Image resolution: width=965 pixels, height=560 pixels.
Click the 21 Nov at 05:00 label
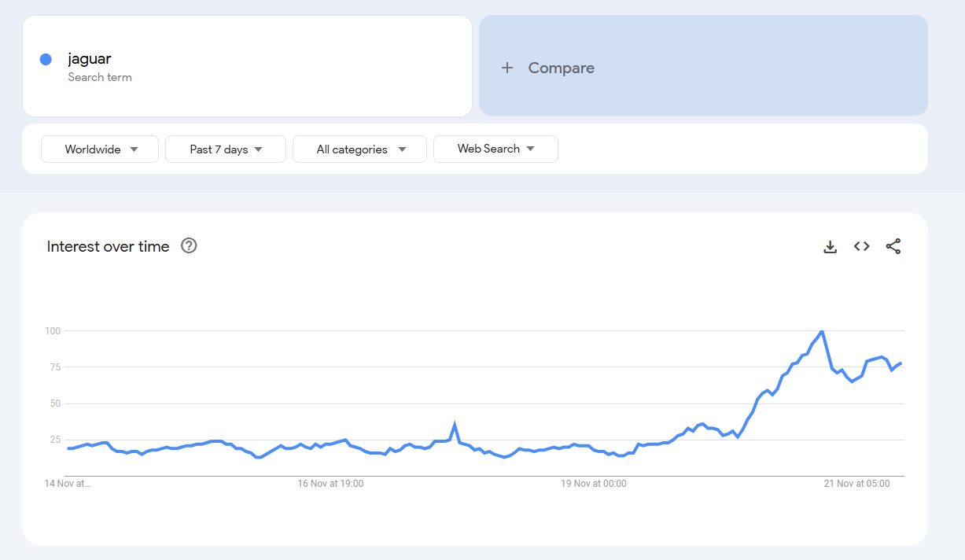[x=856, y=484]
